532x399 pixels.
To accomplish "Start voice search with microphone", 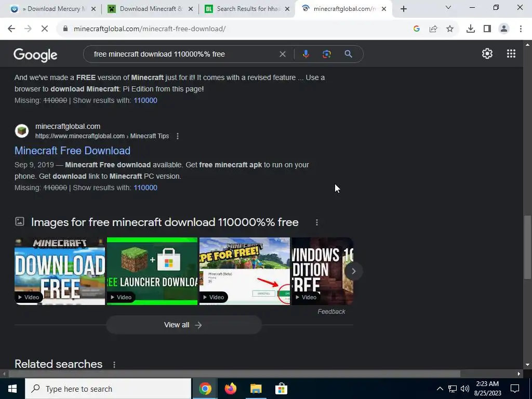I will pos(305,54).
